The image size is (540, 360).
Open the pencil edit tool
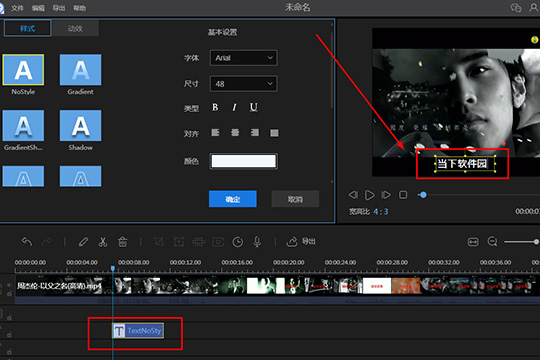(x=83, y=242)
